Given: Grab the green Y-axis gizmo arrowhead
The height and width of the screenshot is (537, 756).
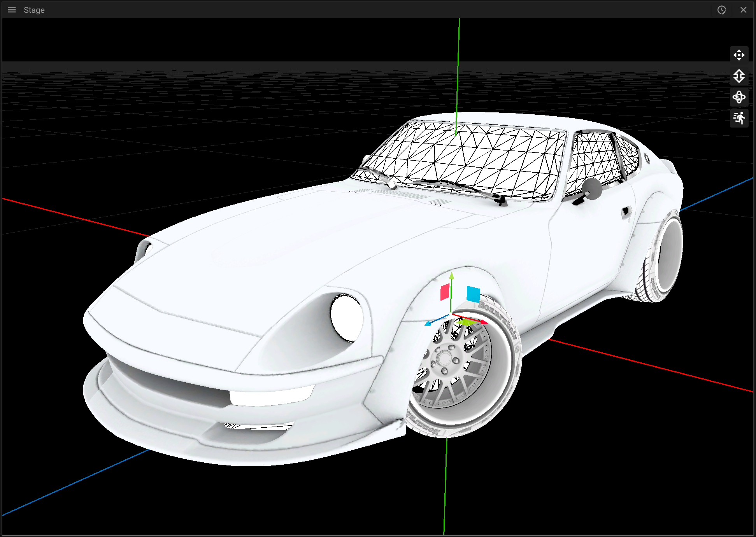Looking at the screenshot, I should click(x=451, y=276).
